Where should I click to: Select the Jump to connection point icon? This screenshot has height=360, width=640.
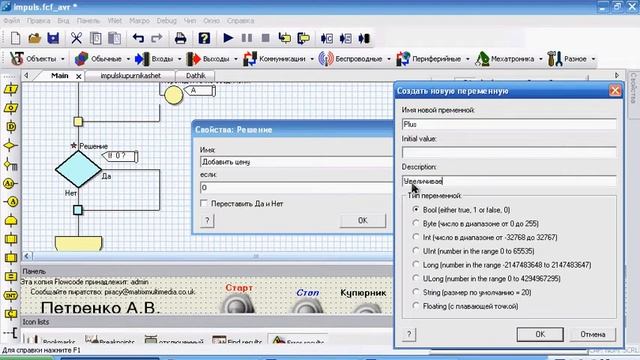point(11,202)
